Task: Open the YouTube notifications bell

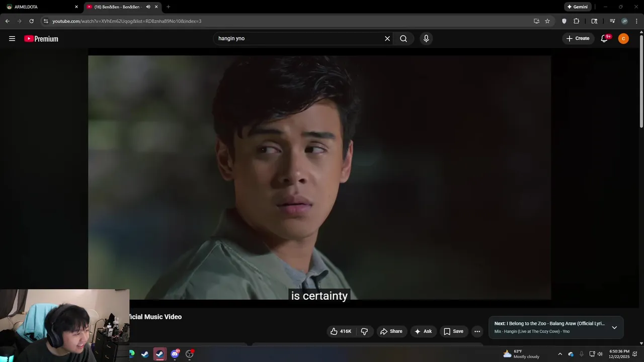Action: click(605, 39)
